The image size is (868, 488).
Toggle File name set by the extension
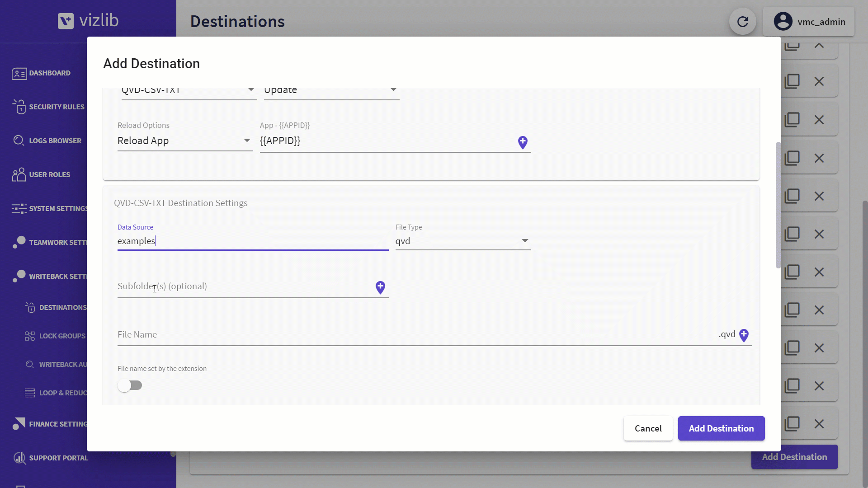(130, 385)
